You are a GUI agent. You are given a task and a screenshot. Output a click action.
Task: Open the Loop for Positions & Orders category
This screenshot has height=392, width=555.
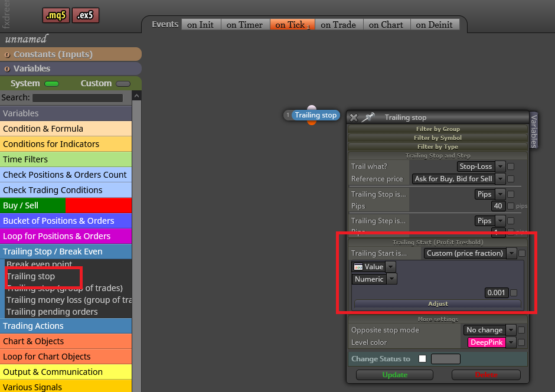pyautogui.click(x=66, y=236)
